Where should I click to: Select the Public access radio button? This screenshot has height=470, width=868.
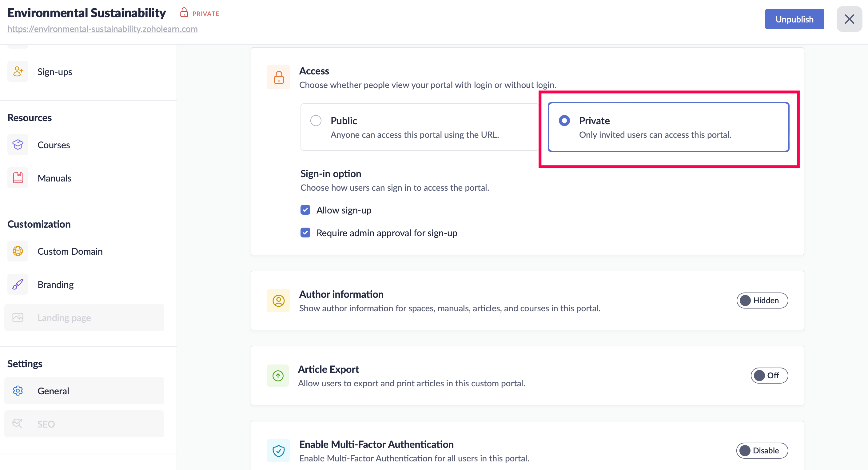316,121
